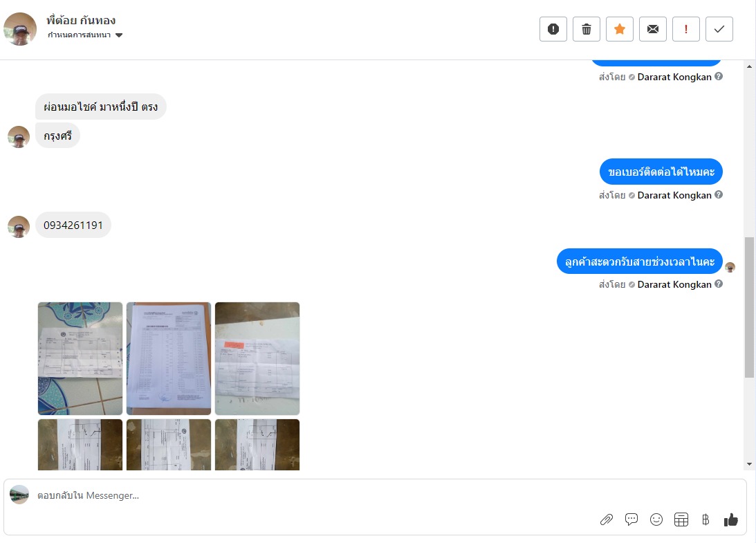
Task: Delete conversation with trash can icon
Action: (587, 29)
